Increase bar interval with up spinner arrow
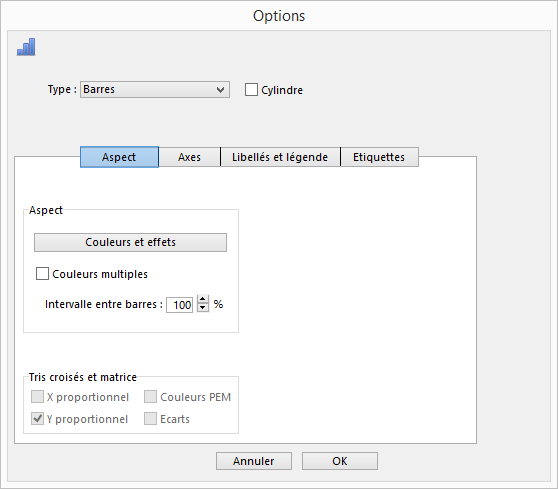Screen dimensions: 558x489 (203, 299)
